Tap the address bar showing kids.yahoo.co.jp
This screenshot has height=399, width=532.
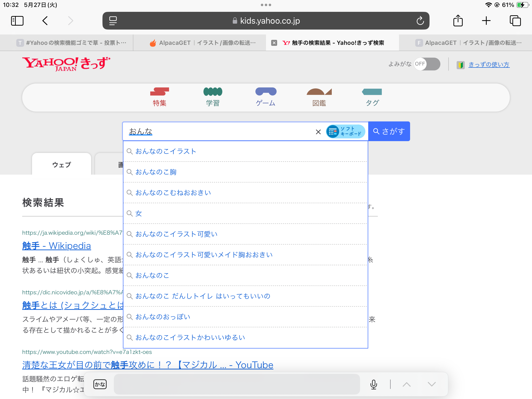[x=266, y=21]
